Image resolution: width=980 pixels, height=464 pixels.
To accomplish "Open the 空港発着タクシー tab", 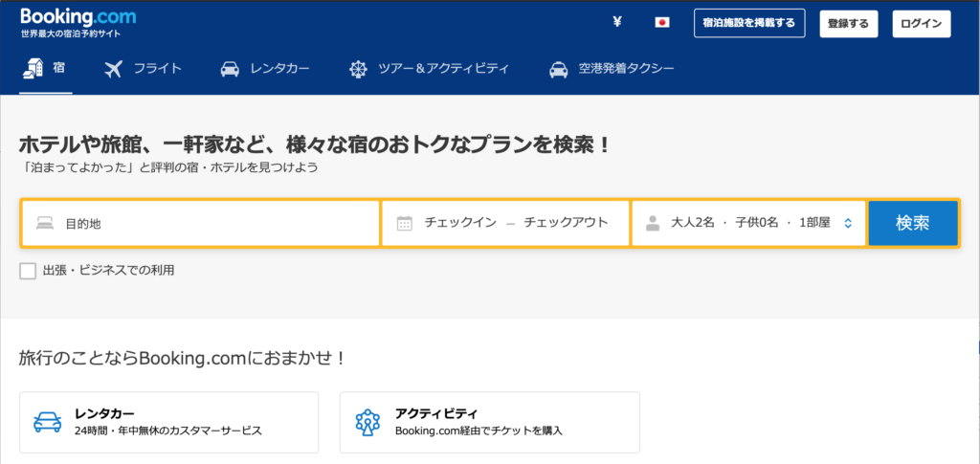I will (x=612, y=69).
